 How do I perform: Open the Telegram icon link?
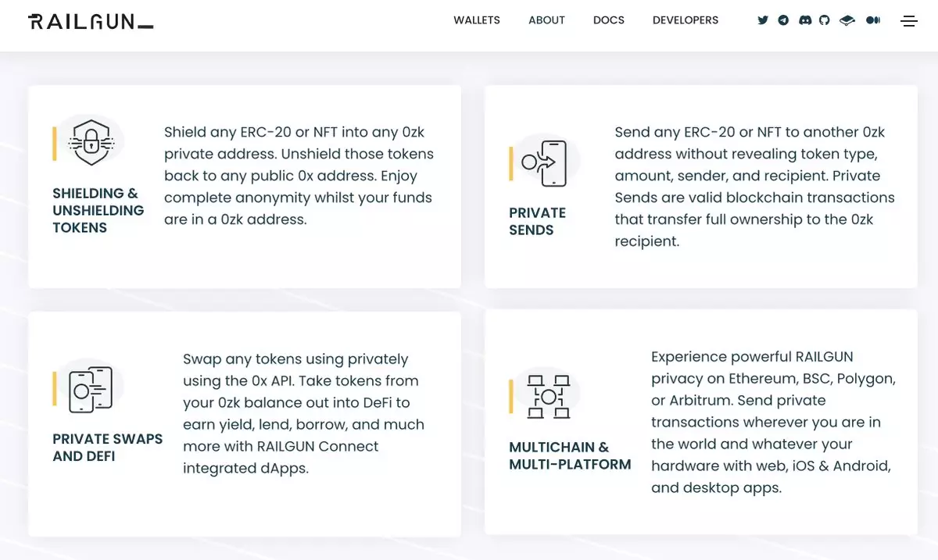point(783,20)
